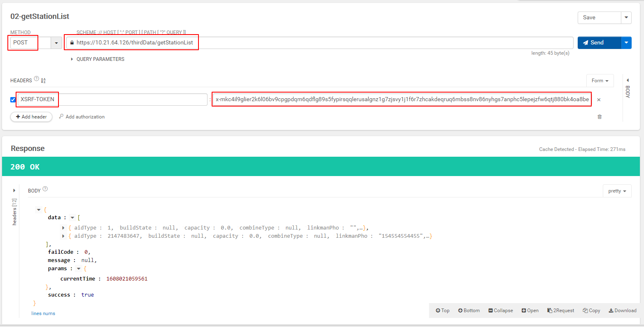644x327 pixels.
Task: Click the success value true
Action: click(x=87, y=295)
